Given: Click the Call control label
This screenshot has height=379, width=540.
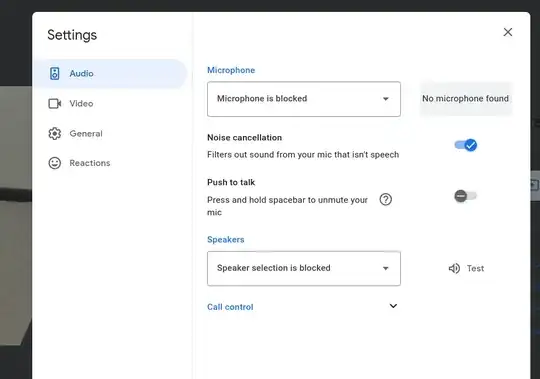Looking at the screenshot, I should point(230,307).
